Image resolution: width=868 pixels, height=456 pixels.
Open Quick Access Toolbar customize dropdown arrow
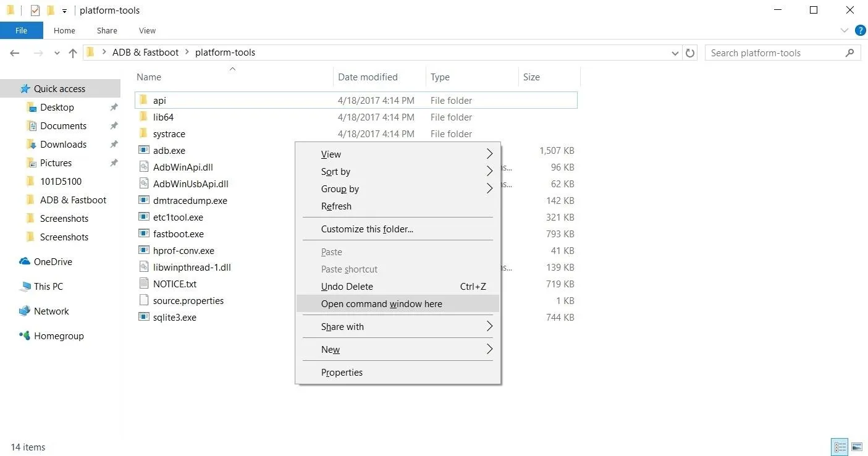[x=64, y=11]
